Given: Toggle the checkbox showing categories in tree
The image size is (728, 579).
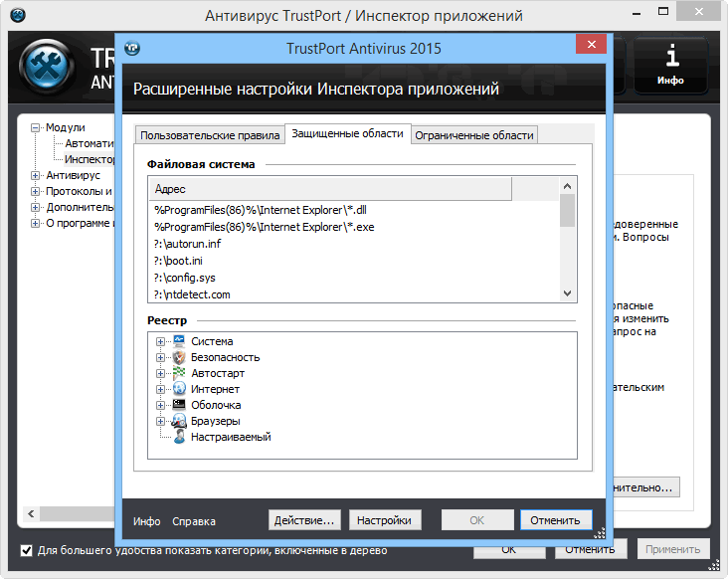Looking at the screenshot, I should tap(27, 550).
